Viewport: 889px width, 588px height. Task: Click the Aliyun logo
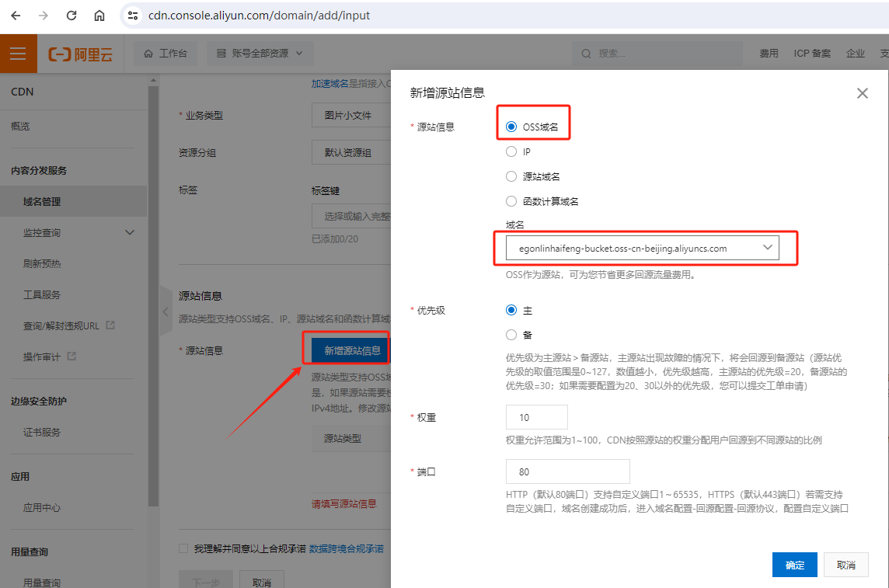(80, 54)
